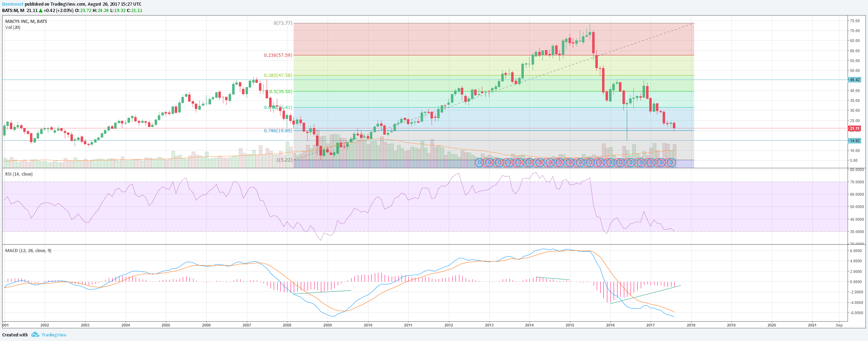Select the 'MACYS INC, M, BATS' chart title
This screenshot has height=341, width=868.
point(26,22)
